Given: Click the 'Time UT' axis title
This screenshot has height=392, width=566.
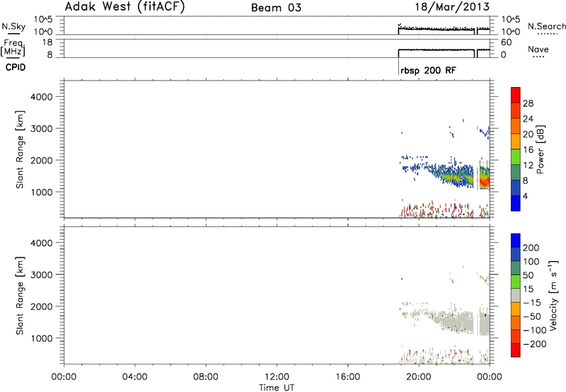Looking at the screenshot, I should tap(277, 388).
